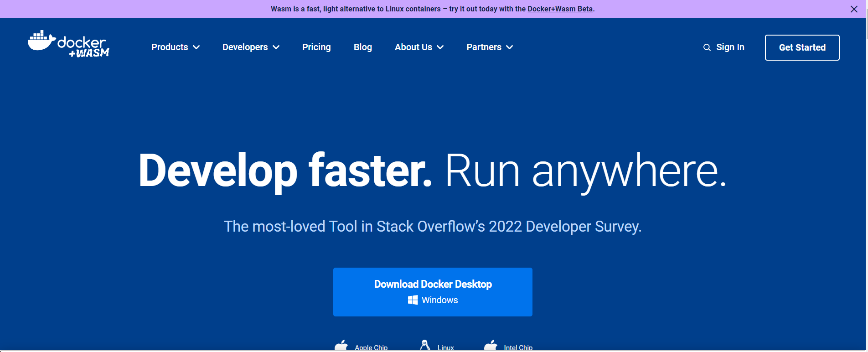Click the Linux penguin icon

(x=425, y=346)
